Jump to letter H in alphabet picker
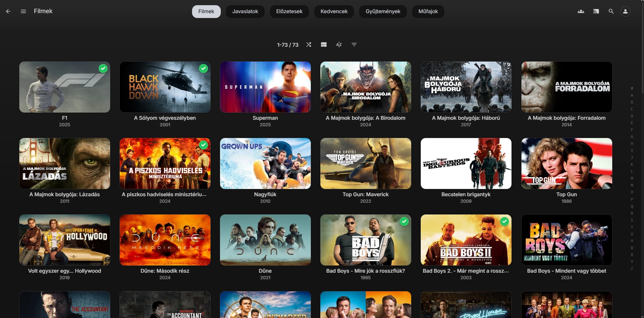 [632, 144]
